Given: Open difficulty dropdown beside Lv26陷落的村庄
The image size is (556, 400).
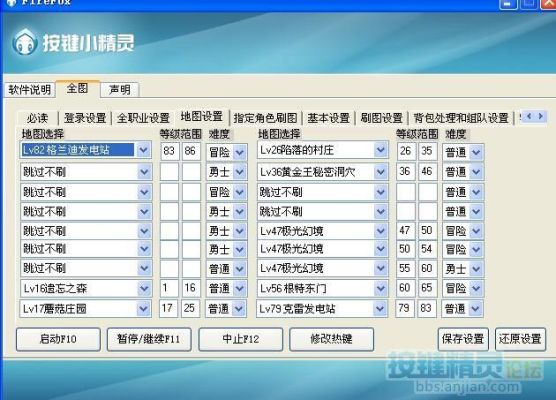Looking at the screenshot, I should [476, 152].
